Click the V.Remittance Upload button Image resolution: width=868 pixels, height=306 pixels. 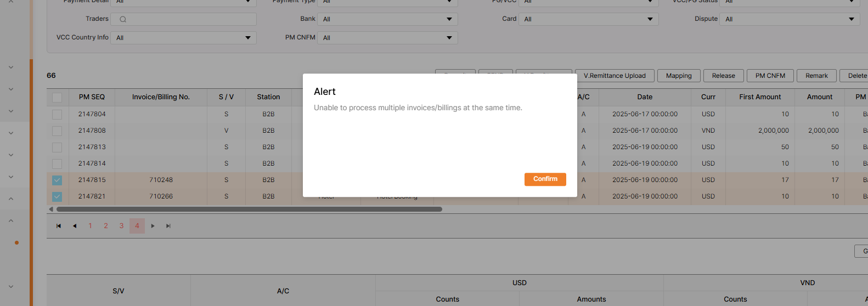[x=615, y=76]
